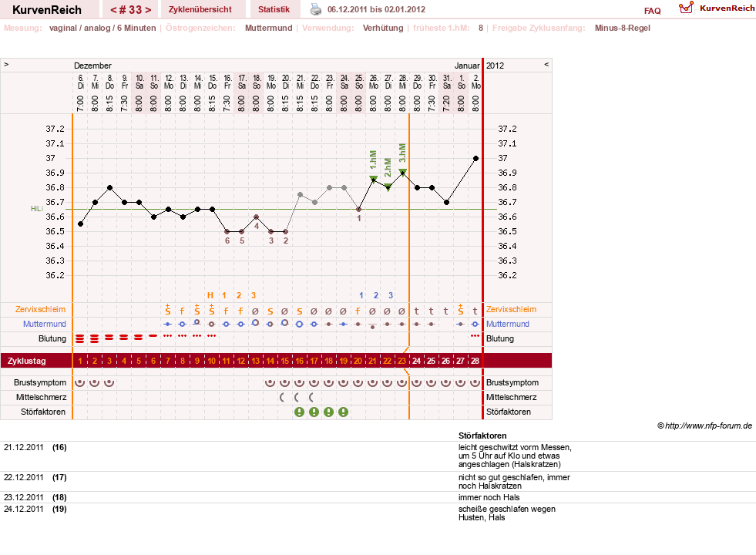Click the left Zervixschleim row label
Viewport: 756px width, 555px height.
41,310
